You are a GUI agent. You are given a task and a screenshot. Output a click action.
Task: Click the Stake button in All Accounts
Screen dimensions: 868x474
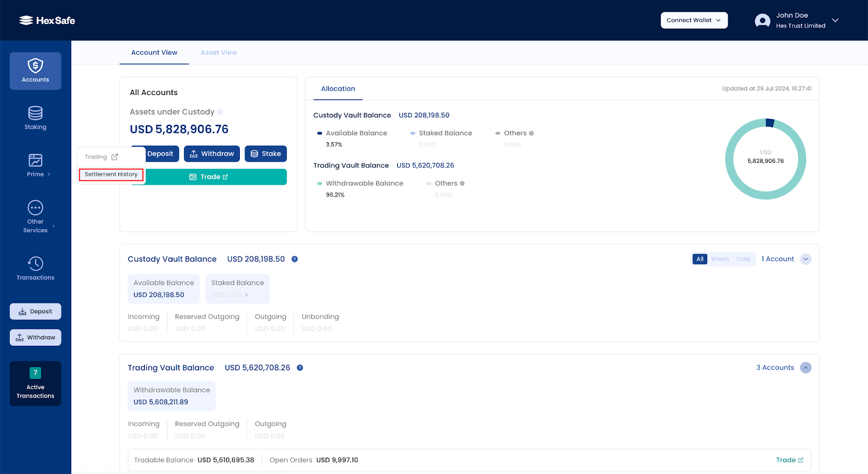(266, 154)
